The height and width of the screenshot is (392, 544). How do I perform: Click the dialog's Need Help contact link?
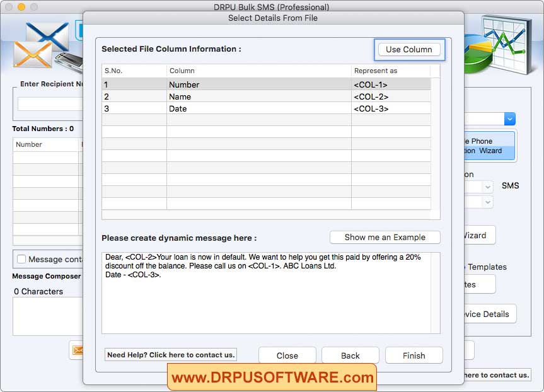click(x=171, y=355)
